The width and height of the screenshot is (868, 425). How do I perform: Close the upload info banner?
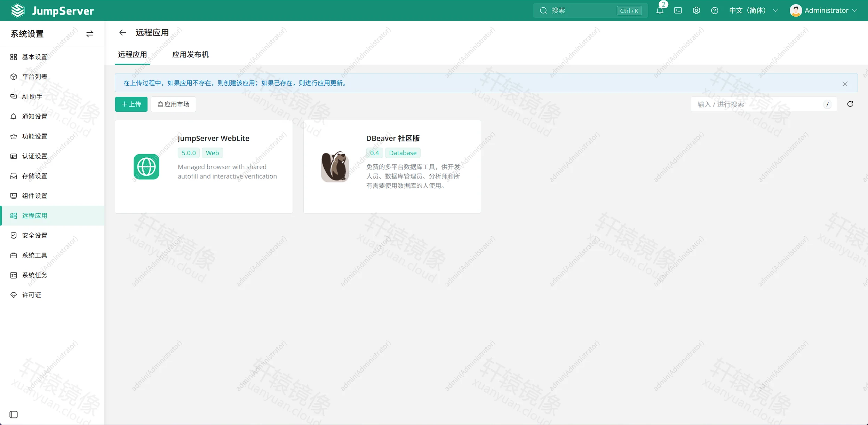(845, 84)
